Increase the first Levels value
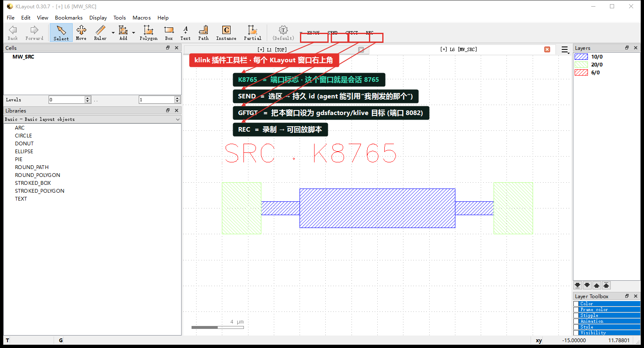 tap(88, 98)
